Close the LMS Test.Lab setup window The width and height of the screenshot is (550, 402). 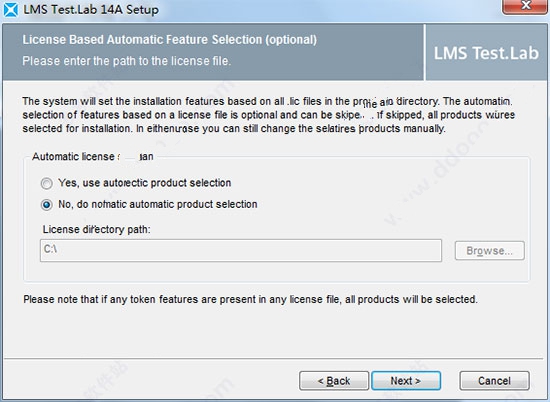point(525,6)
